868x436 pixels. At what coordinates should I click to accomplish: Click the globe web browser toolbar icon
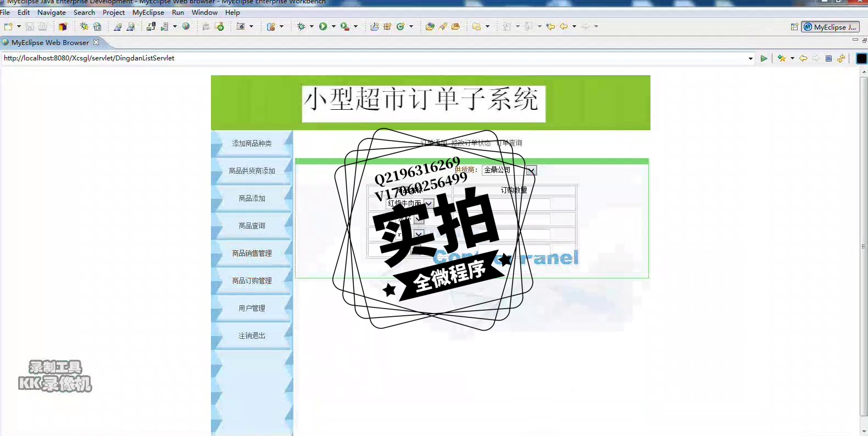[x=186, y=26]
